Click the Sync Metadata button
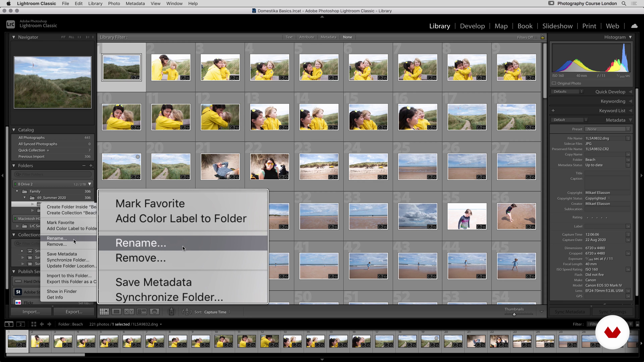 570,312
